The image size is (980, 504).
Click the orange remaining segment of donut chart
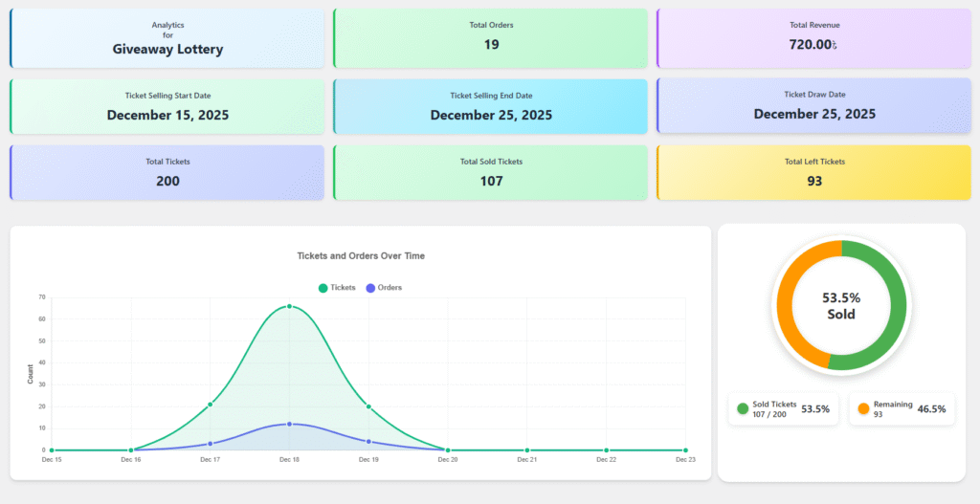(x=790, y=296)
